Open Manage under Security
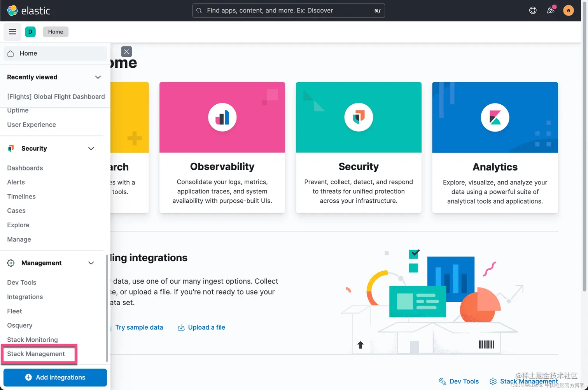The height and width of the screenshot is (390, 588). point(19,239)
